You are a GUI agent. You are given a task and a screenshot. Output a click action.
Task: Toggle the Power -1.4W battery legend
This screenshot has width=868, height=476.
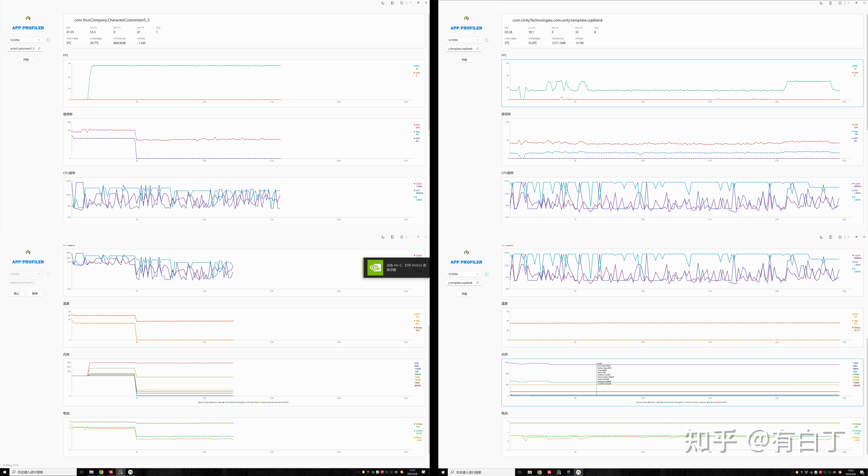(418, 438)
